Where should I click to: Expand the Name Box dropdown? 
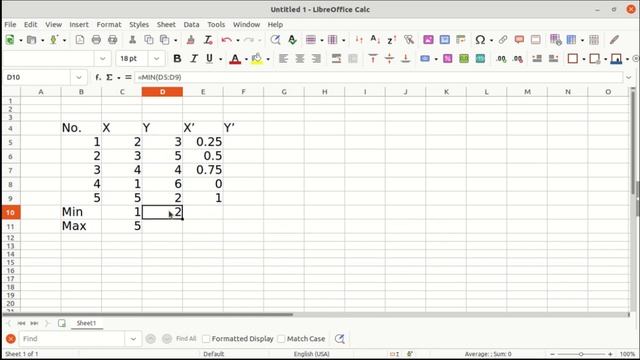pyautogui.click(x=78, y=77)
